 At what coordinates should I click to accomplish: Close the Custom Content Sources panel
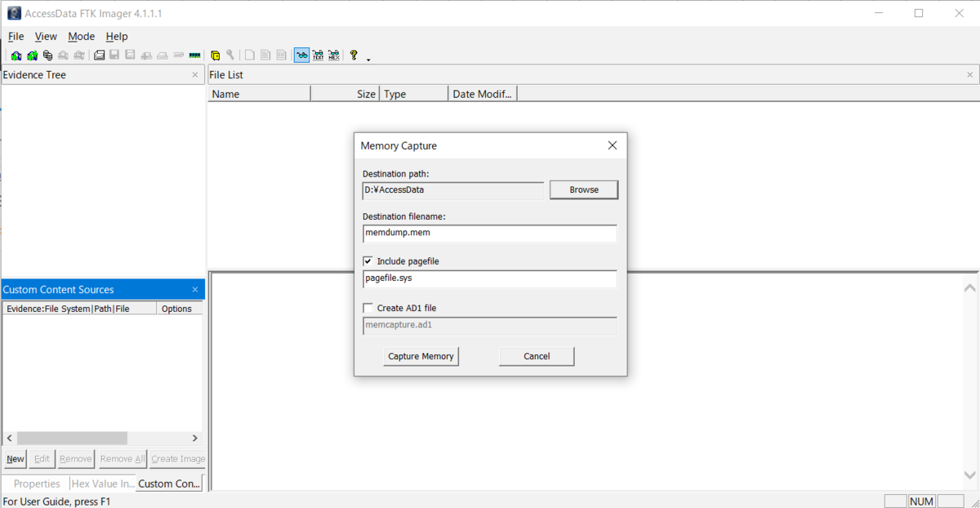(x=194, y=289)
